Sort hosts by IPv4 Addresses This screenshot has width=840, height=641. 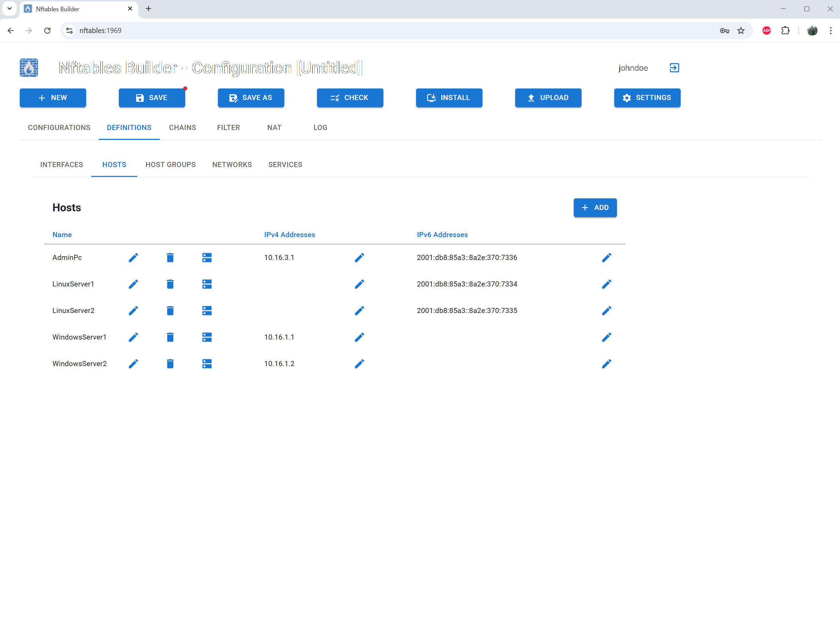pos(289,235)
